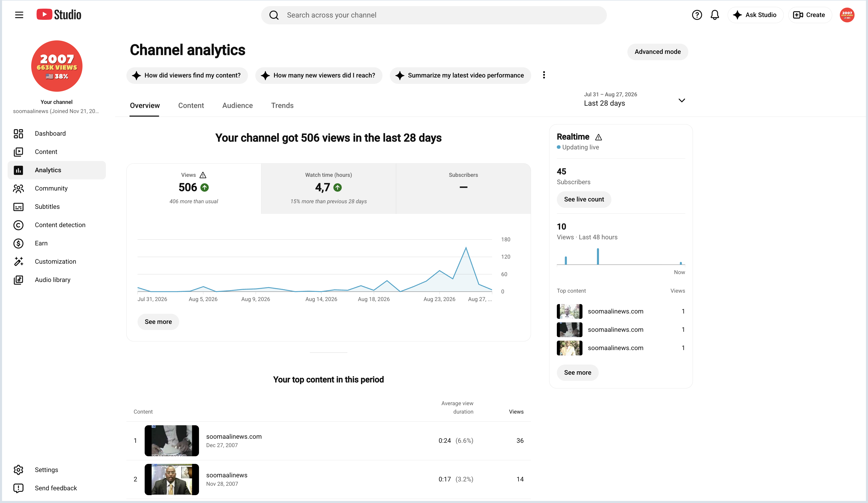Click the channel name 'soomaalinews' in sidebar
This screenshot has height=503, width=868.
click(x=56, y=111)
